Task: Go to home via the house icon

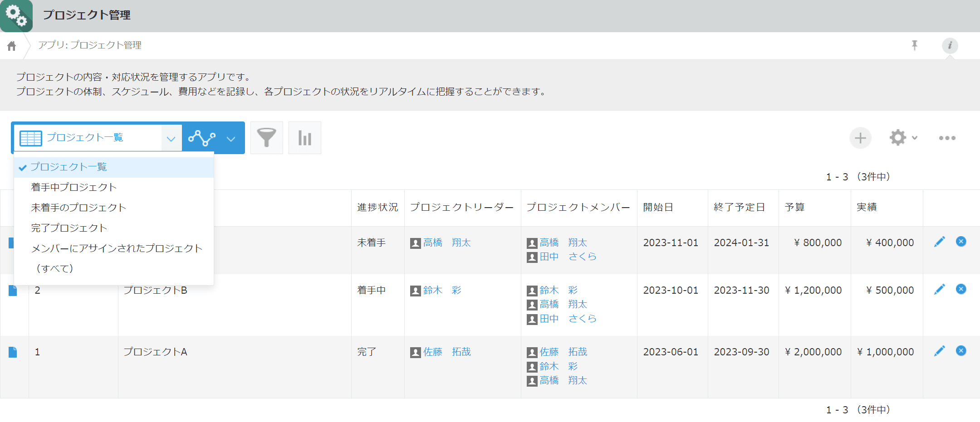Action: (12, 46)
